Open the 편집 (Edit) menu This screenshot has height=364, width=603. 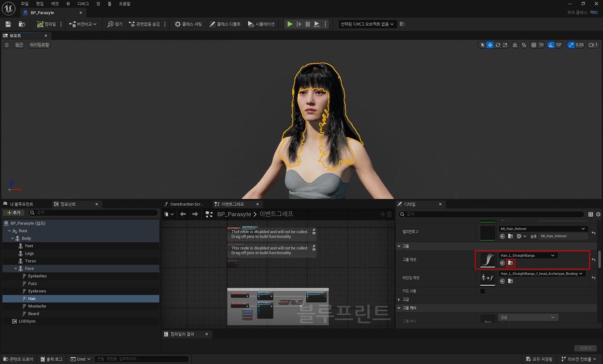point(40,3)
